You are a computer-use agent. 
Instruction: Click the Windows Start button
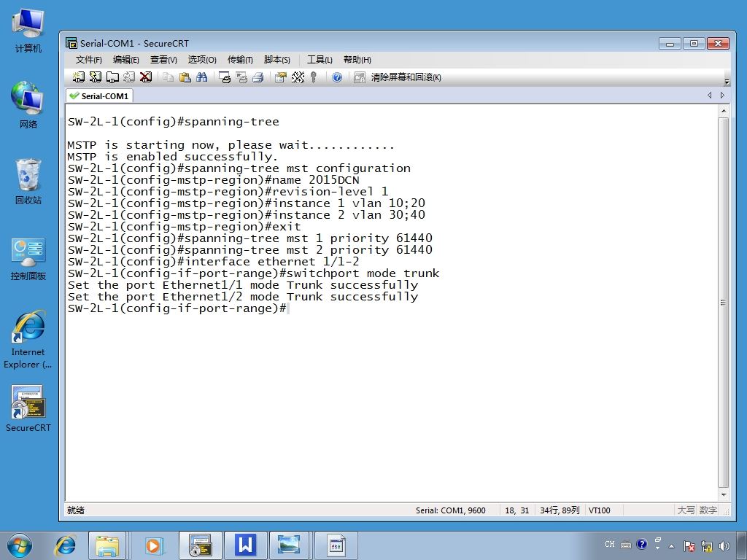click(20, 545)
